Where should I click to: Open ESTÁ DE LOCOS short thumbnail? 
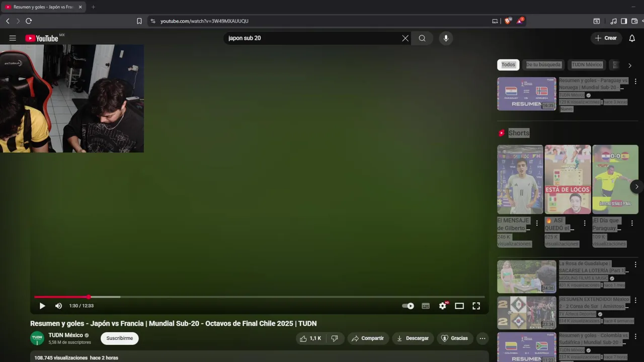pos(568,179)
